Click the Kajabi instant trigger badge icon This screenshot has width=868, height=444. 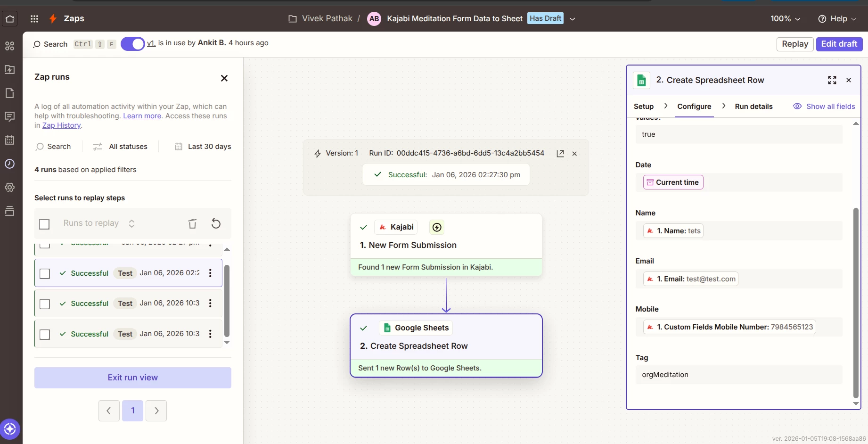tap(437, 227)
